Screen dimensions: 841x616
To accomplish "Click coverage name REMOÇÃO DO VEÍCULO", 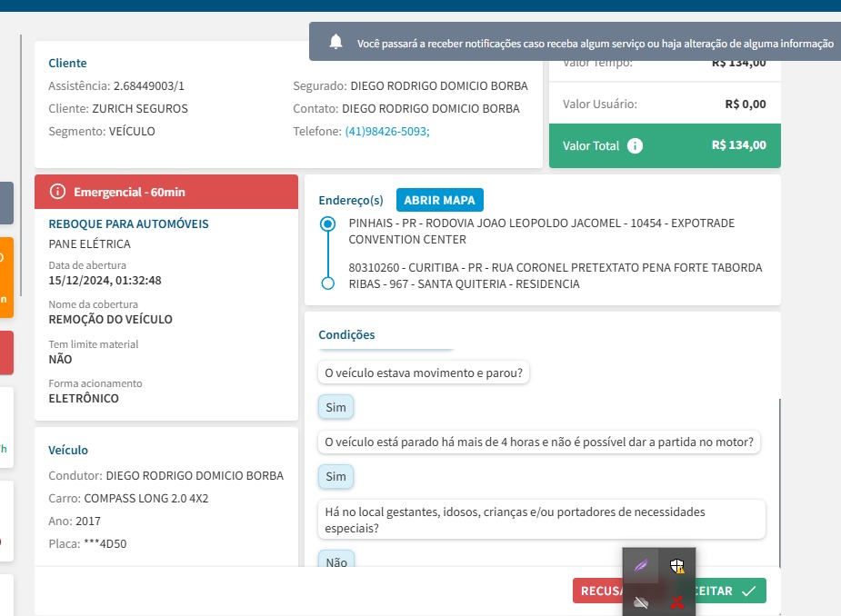I will (x=111, y=320).
